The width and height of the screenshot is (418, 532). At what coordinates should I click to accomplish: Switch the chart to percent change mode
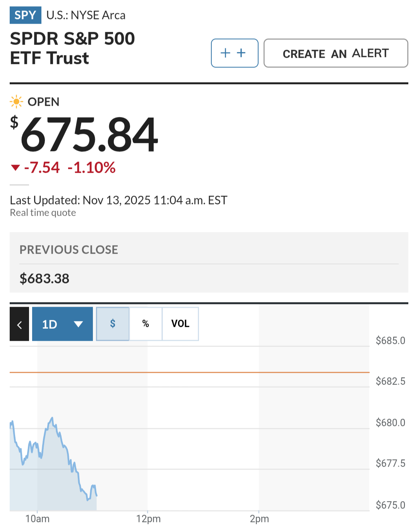point(146,324)
